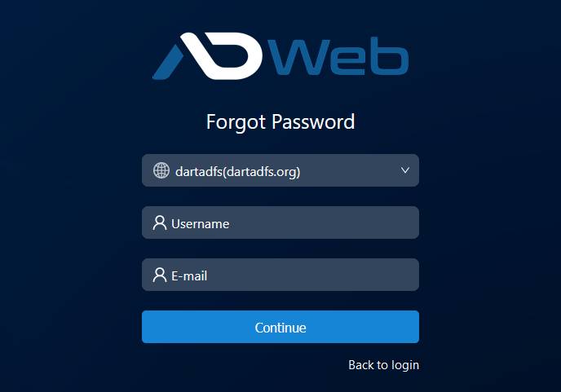Image resolution: width=561 pixels, height=392 pixels.
Task: Follow the Back to login link
Action: pyautogui.click(x=383, y=365)
